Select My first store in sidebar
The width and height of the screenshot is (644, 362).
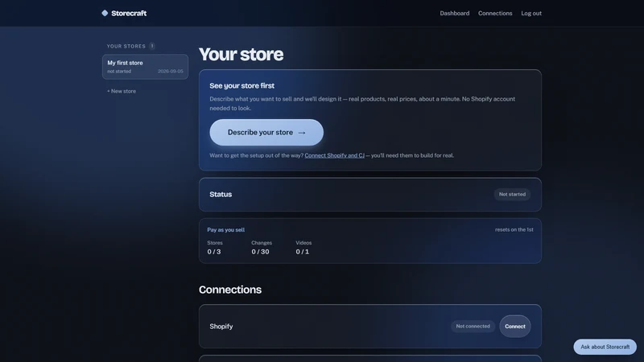[145, 67]
